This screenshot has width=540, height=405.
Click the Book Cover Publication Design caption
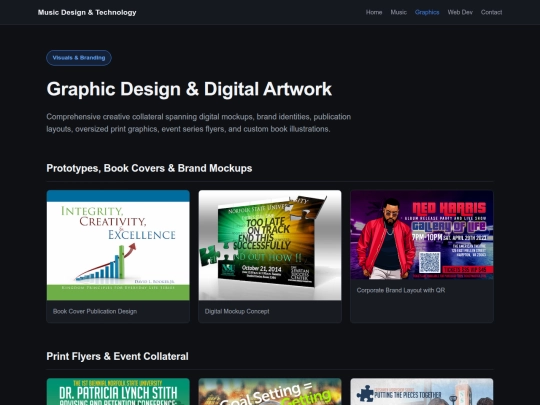[95, 311]
